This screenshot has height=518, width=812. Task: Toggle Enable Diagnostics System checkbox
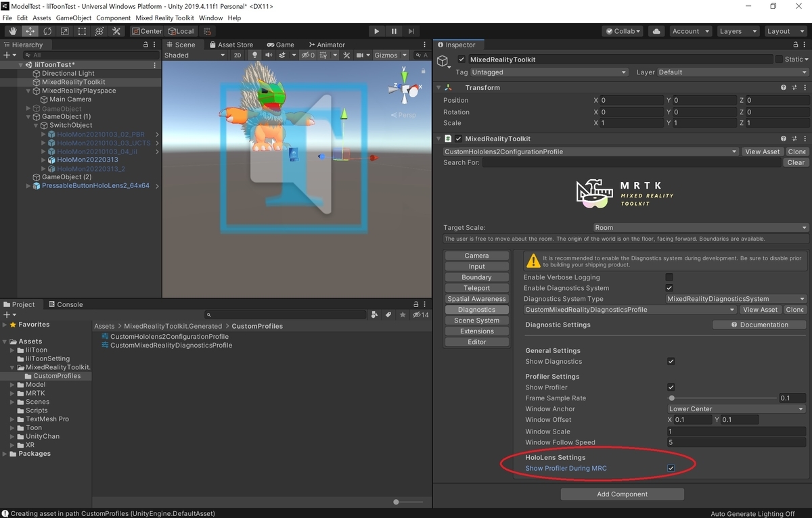pos(669,288)
